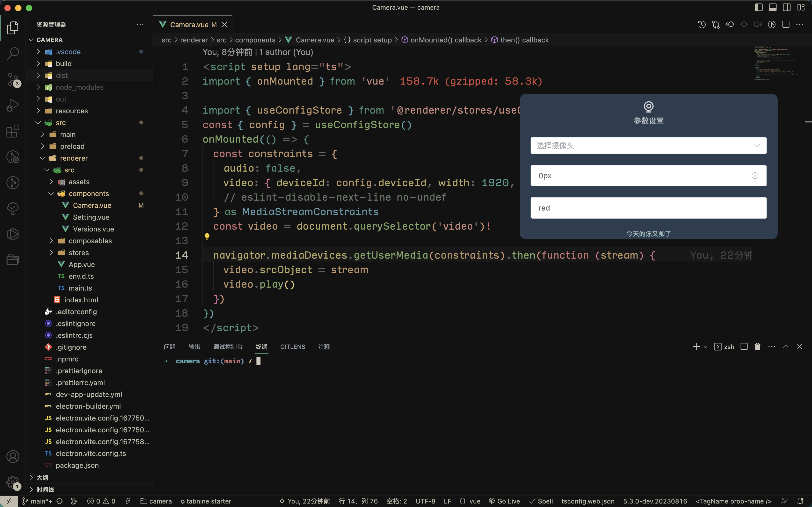812x507 pixels.
Task: Toggle Spell checker in status bar
Action: (x=541, y=501)
